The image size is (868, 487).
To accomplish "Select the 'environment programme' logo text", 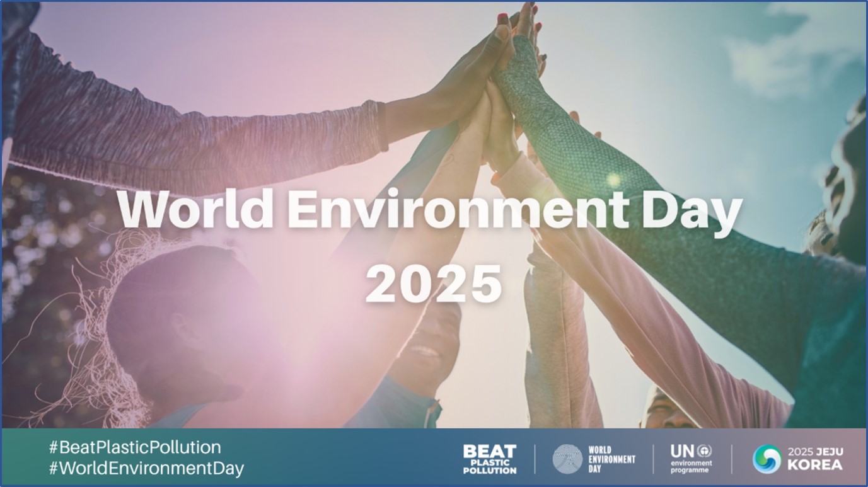I will coord(691,466).
